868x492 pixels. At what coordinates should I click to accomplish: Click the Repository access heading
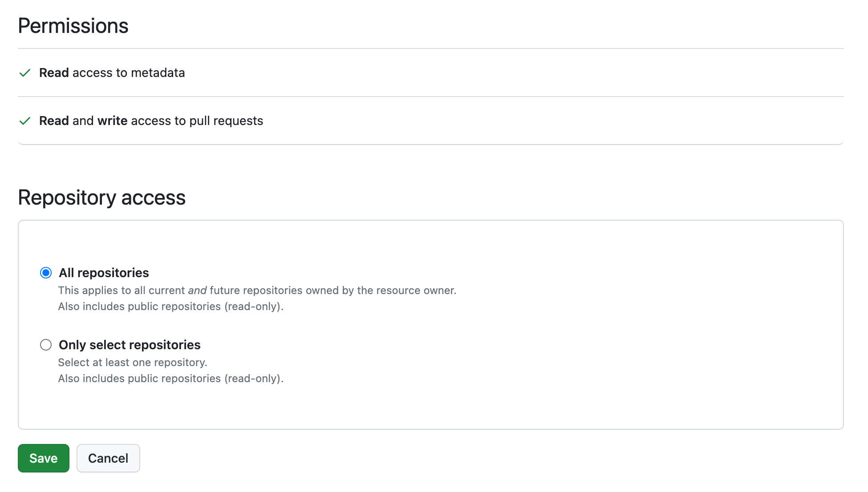[x=101, y=198]
